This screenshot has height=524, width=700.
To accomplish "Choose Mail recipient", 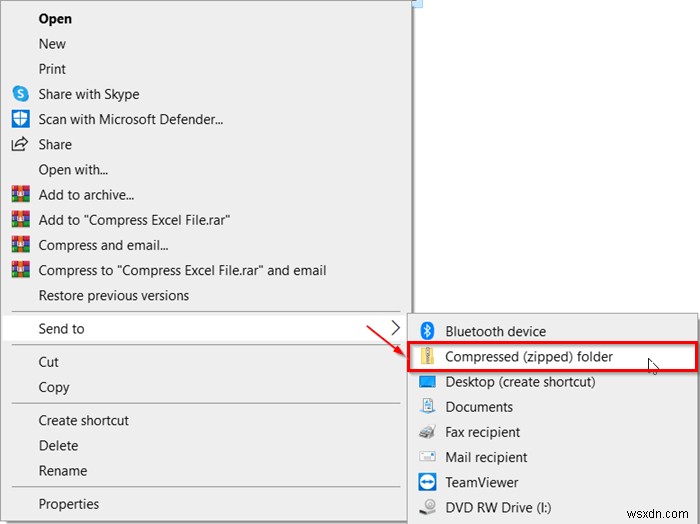I will point(552,457).
